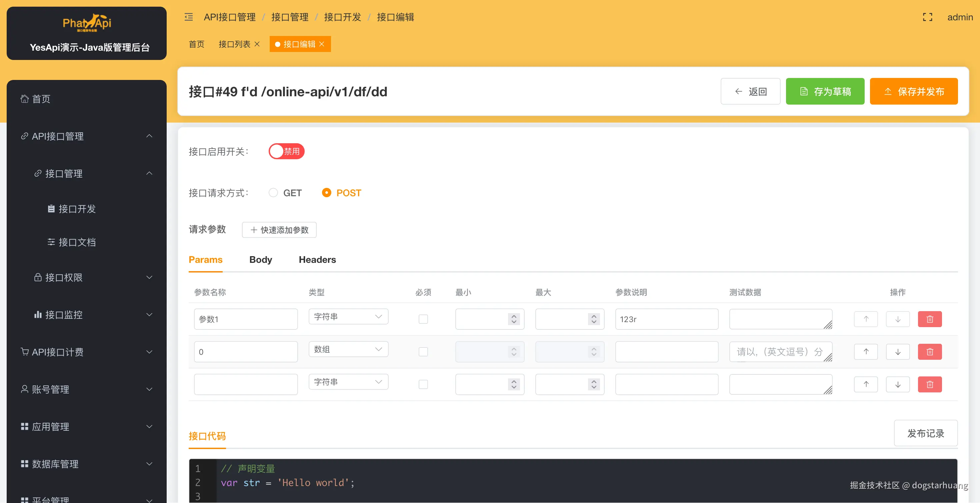Click 快速添加参数 button
The width and height of the screenshot is (980, 503).
(x=279, y=230)
